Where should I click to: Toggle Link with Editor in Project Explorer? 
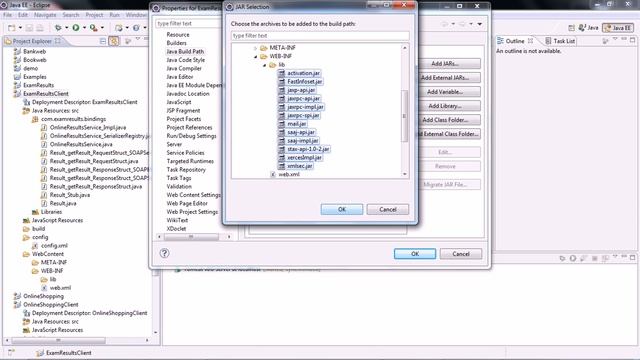(x=113, y=41)
